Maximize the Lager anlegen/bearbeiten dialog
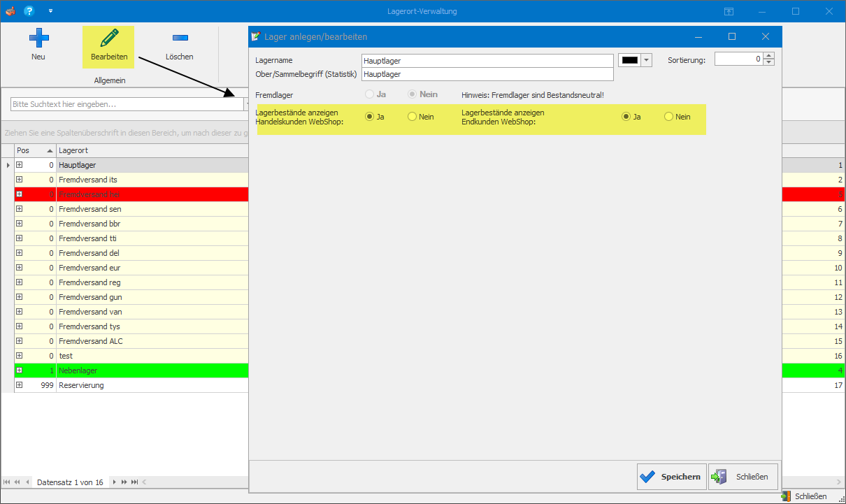 pos(732,36)
